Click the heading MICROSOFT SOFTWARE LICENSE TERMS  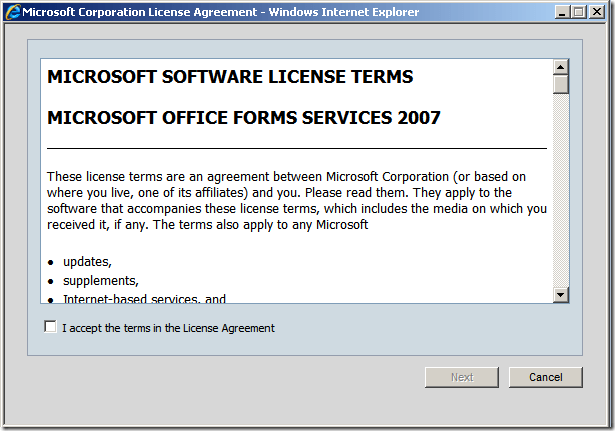[x=230, y=76]
